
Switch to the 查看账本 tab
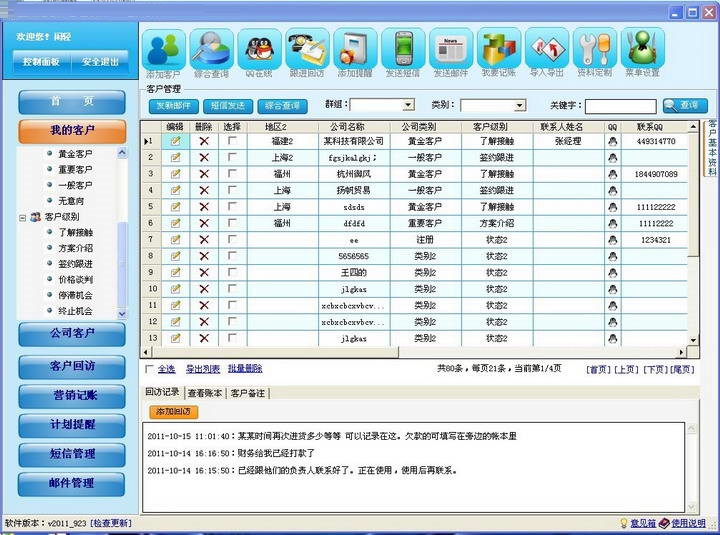pos(205,393)
